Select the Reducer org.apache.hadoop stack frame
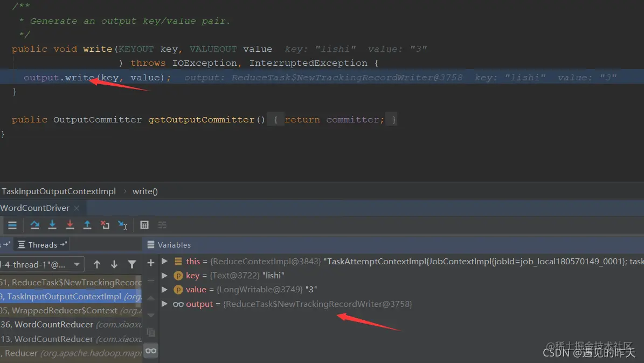644x363 pixels. pos(71,353)
